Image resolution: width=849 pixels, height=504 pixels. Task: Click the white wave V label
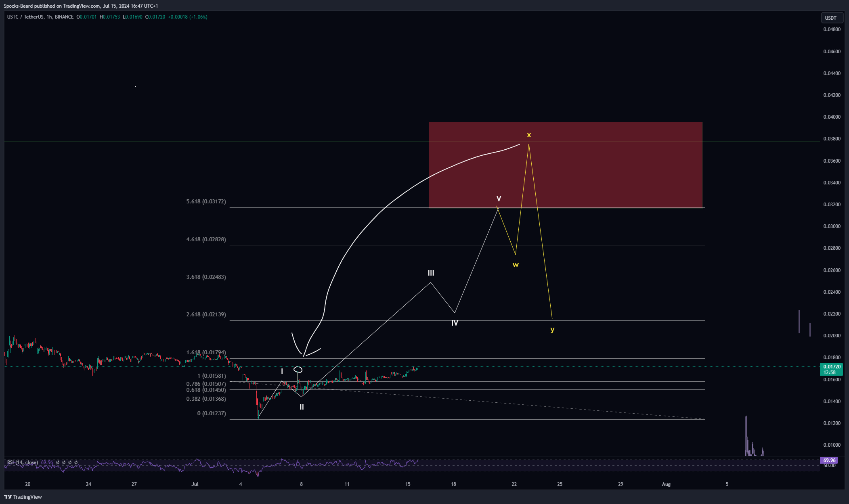(x=499, y=199)
